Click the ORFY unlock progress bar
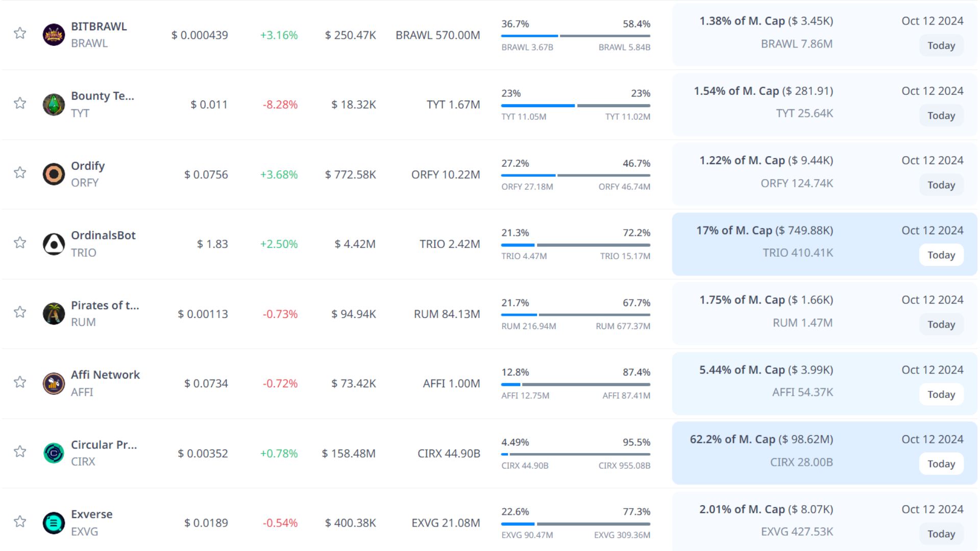Viewport: 980px width, 551px height. (x=575, y=175)
